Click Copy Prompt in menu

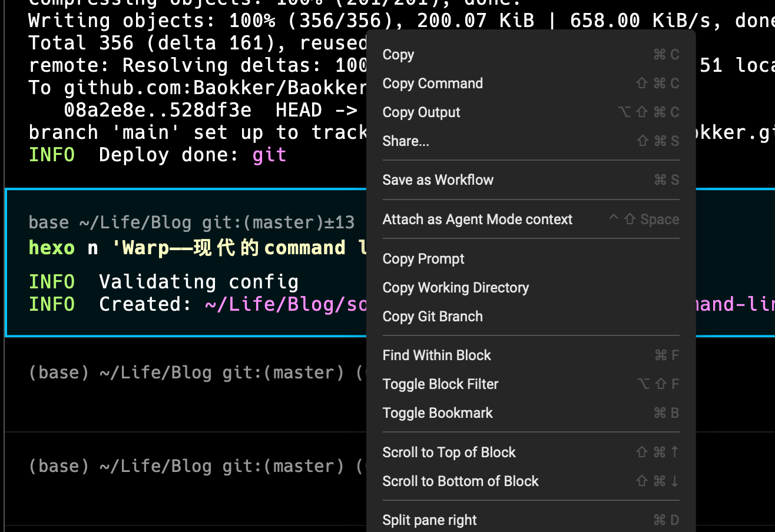(531, 259)
